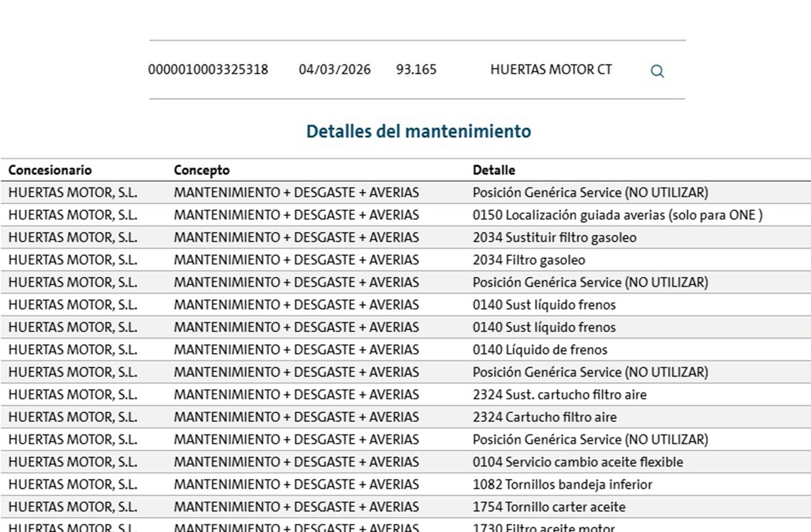Click Concepto cell in the 0150 Localización row

[x=297, y=215]
